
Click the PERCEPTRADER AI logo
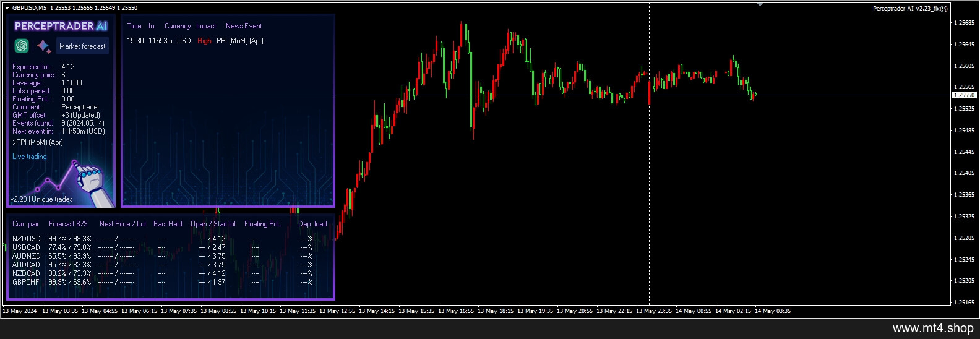pos(61,26)
